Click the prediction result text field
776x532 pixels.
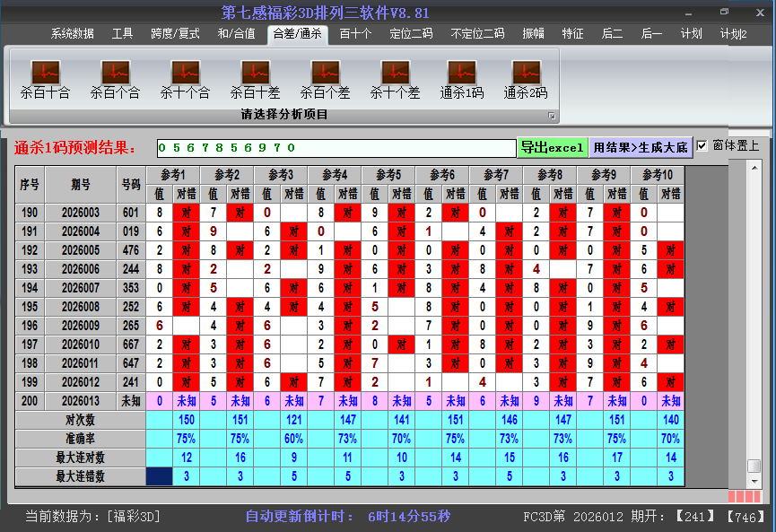coord(336,148)
